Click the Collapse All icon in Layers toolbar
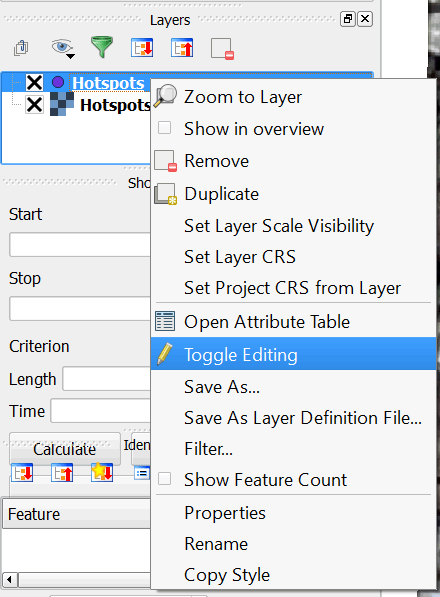The height and width of the screenshot is (597, 440). point(182,48)
